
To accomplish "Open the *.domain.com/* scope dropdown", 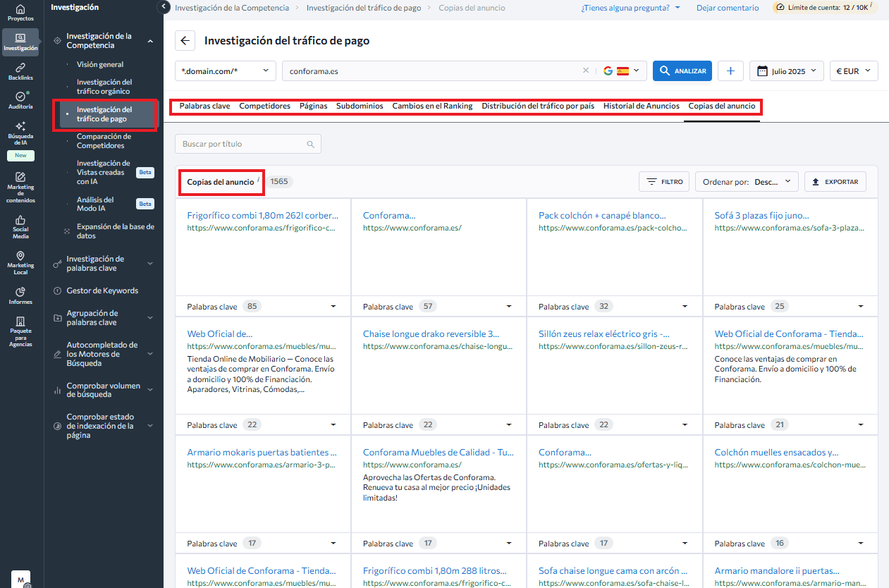I will coord(226,71).
